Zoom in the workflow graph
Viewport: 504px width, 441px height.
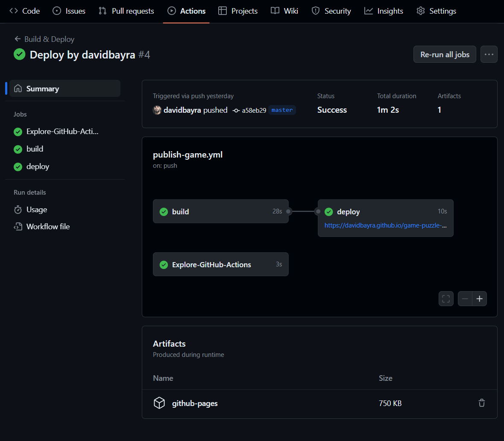(x=480, y=299)
